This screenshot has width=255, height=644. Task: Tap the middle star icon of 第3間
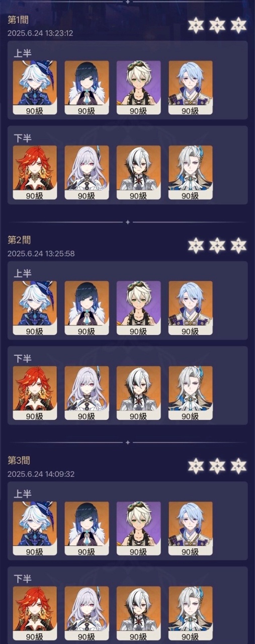217,466
